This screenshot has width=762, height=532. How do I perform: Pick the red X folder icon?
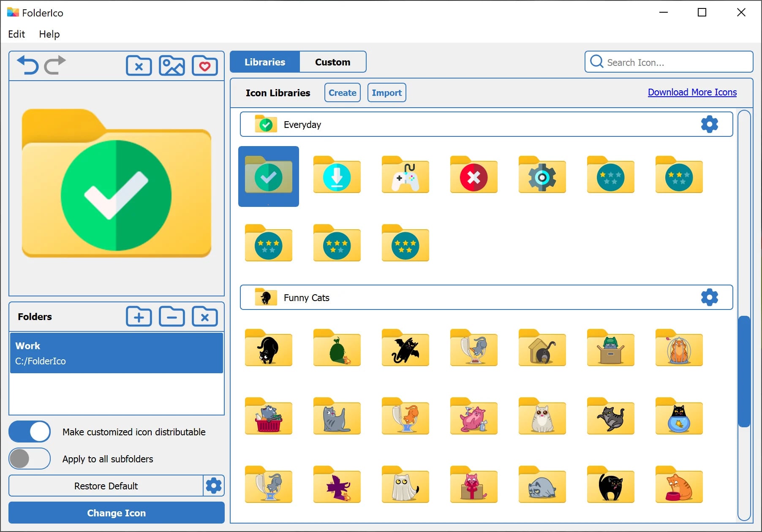[474, 176]
